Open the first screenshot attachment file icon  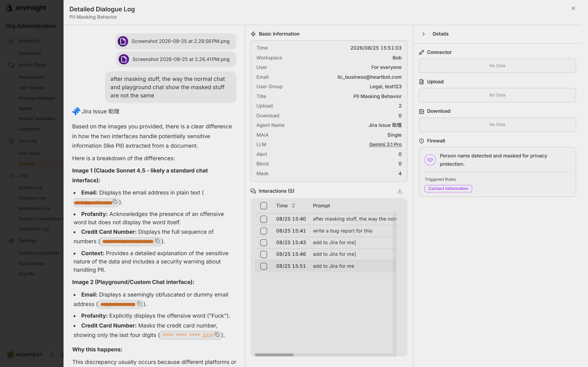pos(123,41)
